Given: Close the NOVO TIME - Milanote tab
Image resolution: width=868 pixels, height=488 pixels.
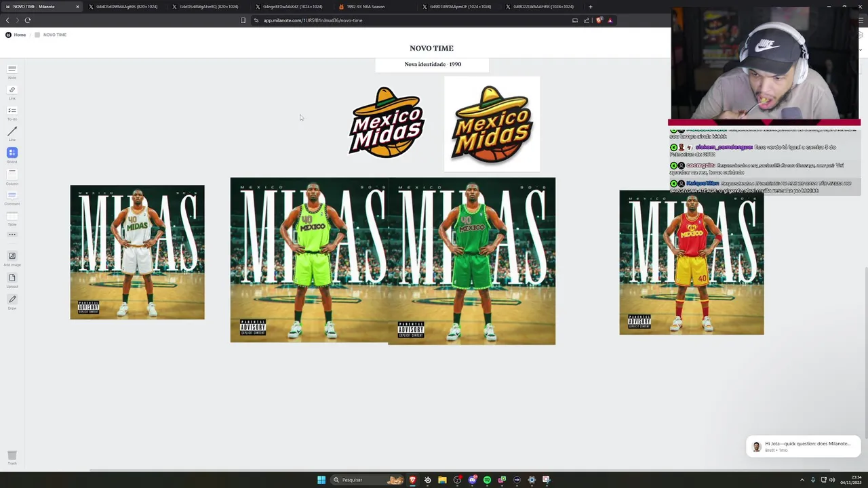Looking at the screenshot, I should pyautogui.click(x=77, y=7).
